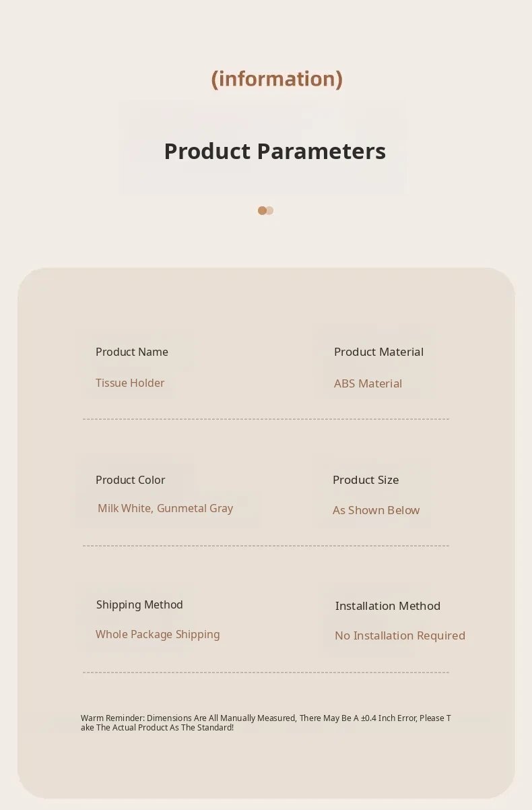Click the "Product Size" label
The width and height of the screenshot is (532, 810).
click(x=366, y=480)
